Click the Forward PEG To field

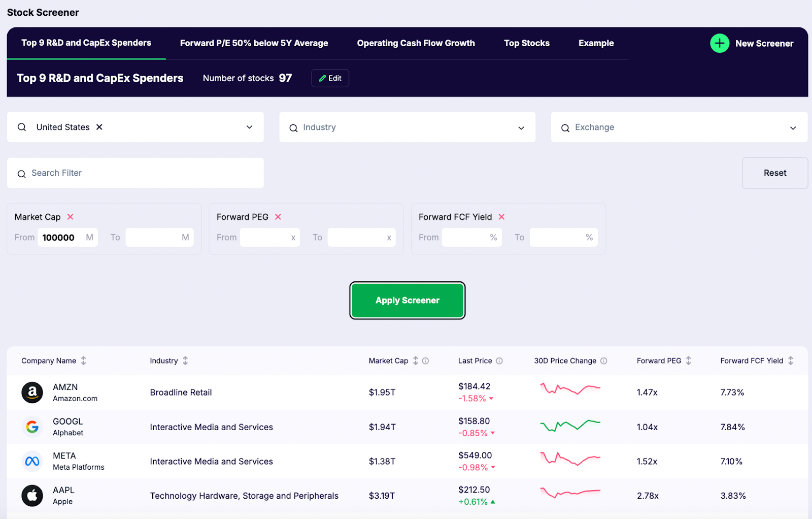point(361,237)
